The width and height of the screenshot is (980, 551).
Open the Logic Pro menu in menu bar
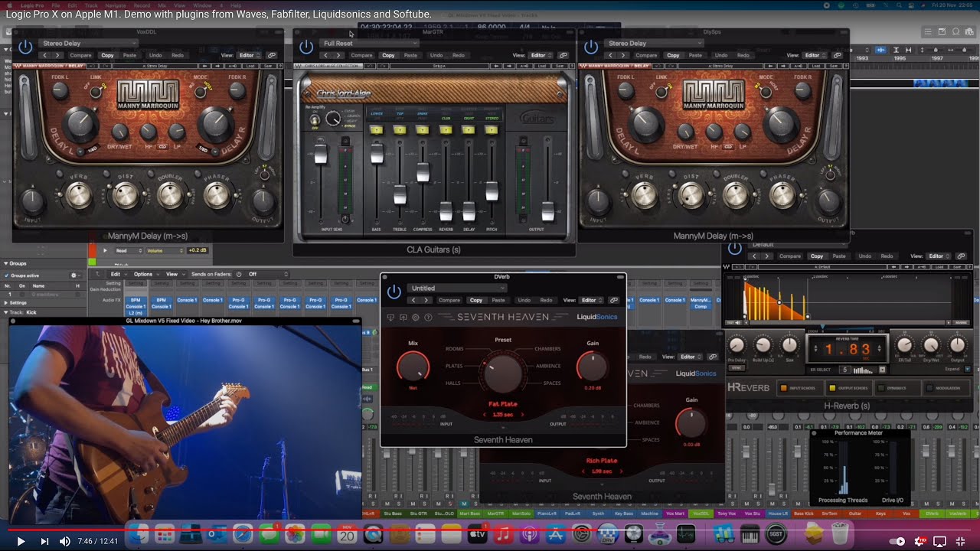(x=32, y=5)
